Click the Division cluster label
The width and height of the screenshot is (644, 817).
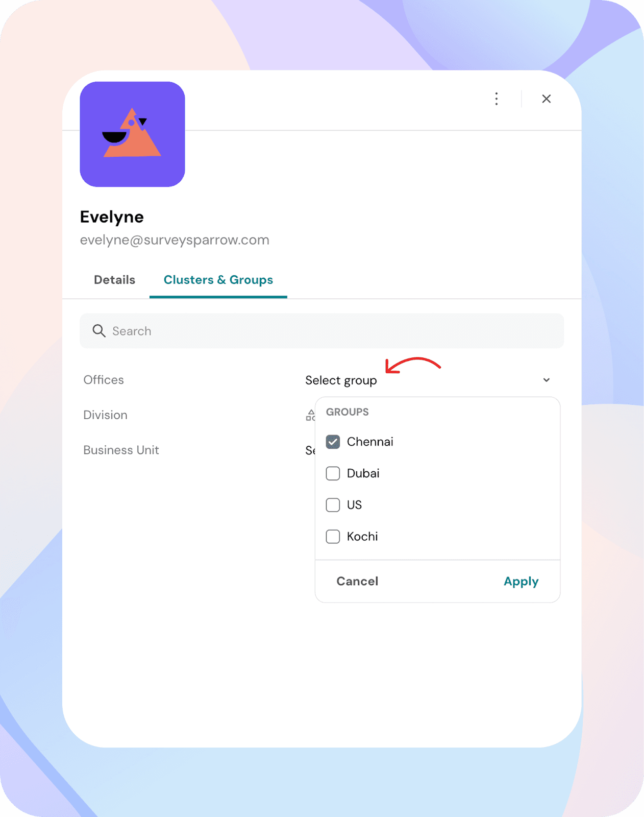[x=105, y=415]
